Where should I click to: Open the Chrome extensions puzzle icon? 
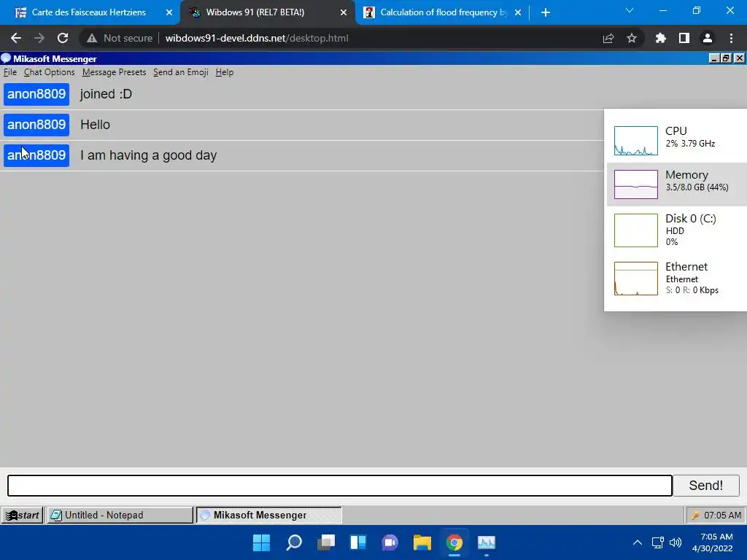[660, 38]
